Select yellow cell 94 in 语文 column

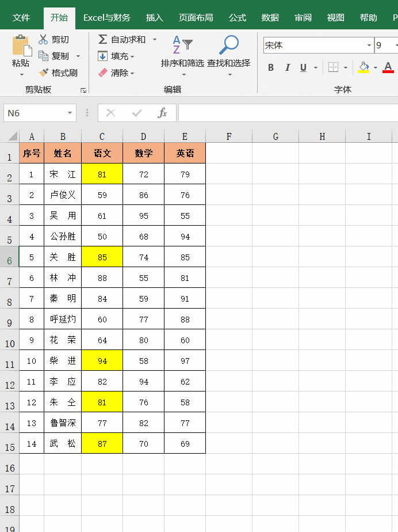tap(102, 360)
